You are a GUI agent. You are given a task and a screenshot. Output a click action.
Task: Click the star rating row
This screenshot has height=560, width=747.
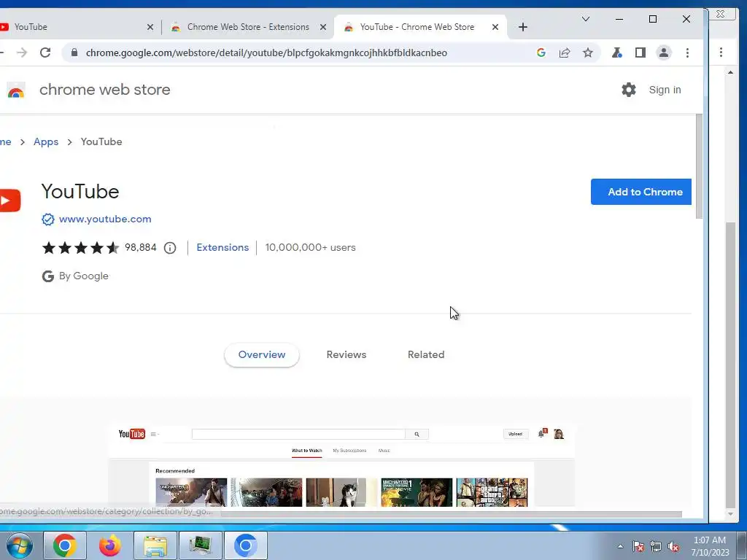point(80,248)
